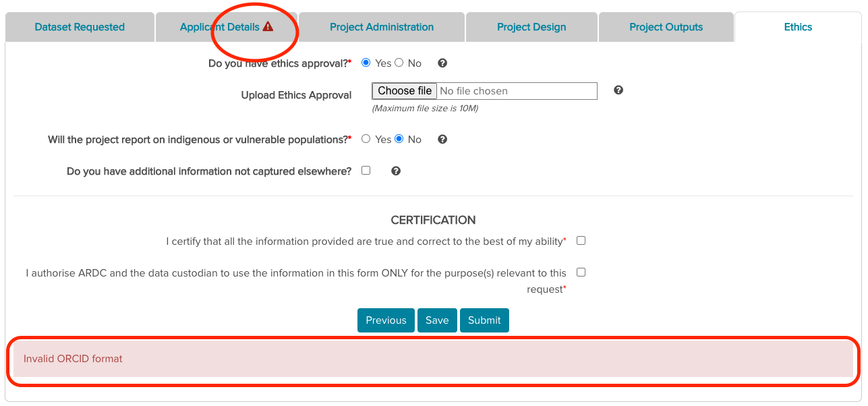
Task: Check the true and correct certification box
Action: click(581, 241)
